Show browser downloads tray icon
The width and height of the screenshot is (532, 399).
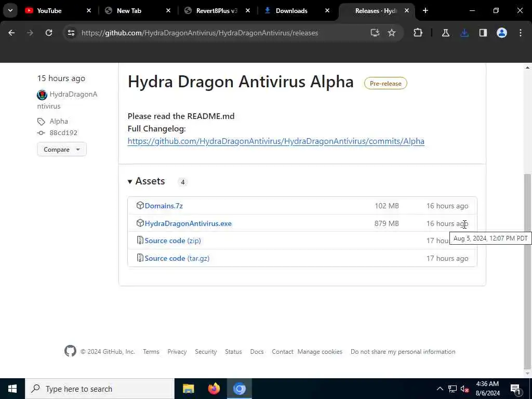(x=464, y=33)
